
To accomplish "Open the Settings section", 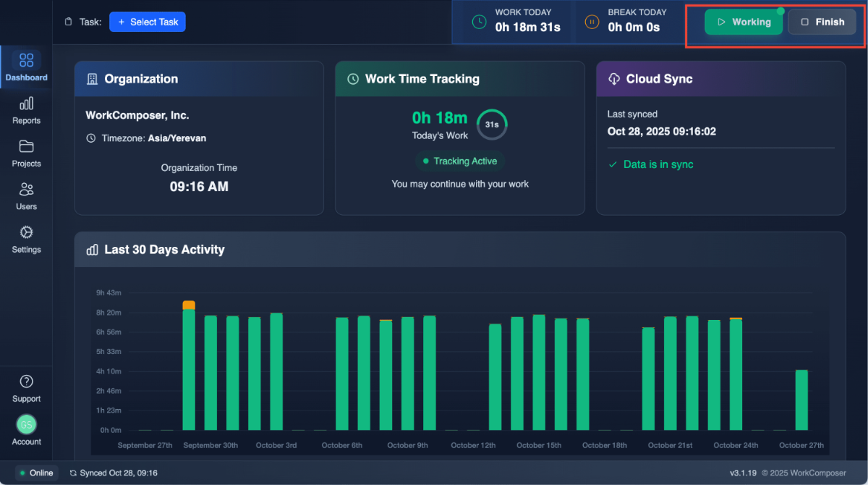I will (26, 240).
